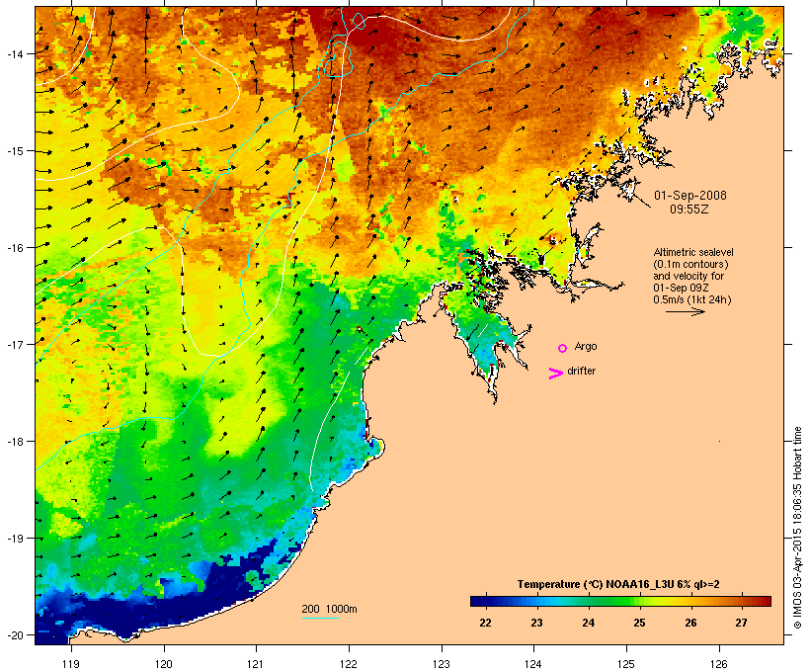Click latitude axis label '-15'
The width and height of the screenshot is (810, 672).
point(14,151)
